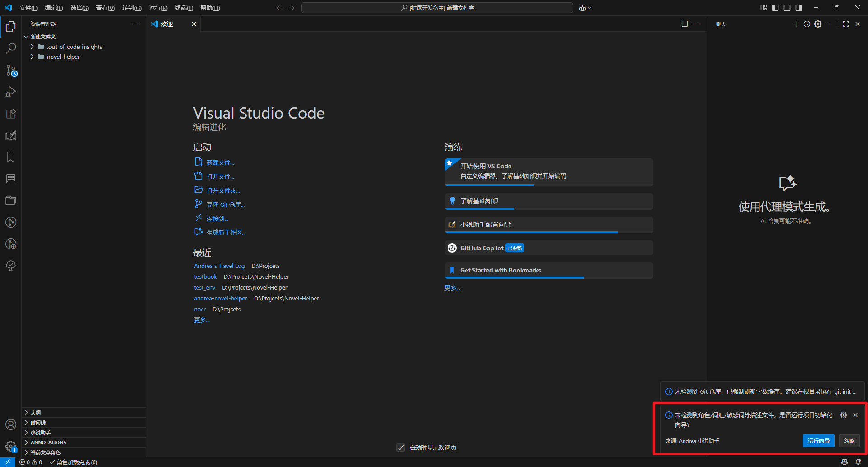Close the 欢迎 tab
The image size is (868, 467).
tap(194, 24)
